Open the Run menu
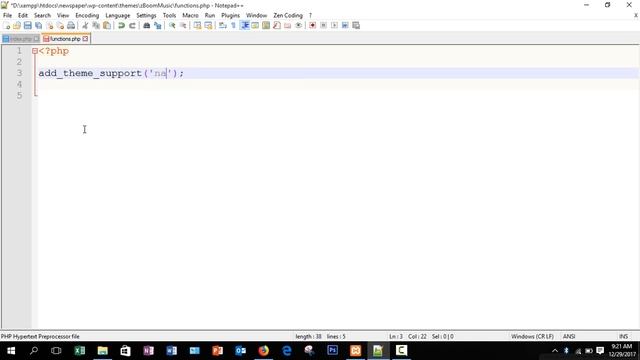The image size is (640, 360). pos(210,16)
